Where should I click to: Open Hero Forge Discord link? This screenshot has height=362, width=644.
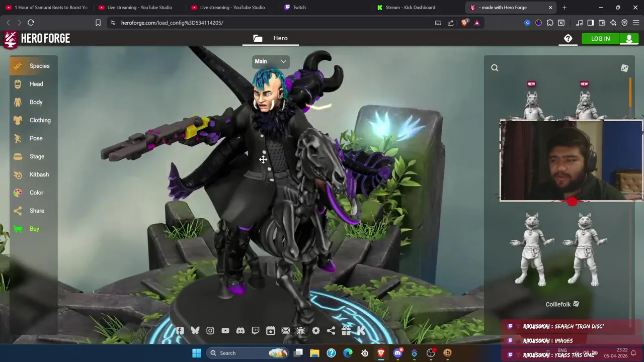(240, 330)
